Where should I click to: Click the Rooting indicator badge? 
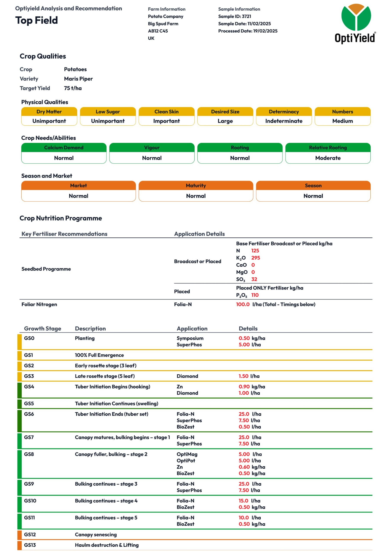coord(240,153)
